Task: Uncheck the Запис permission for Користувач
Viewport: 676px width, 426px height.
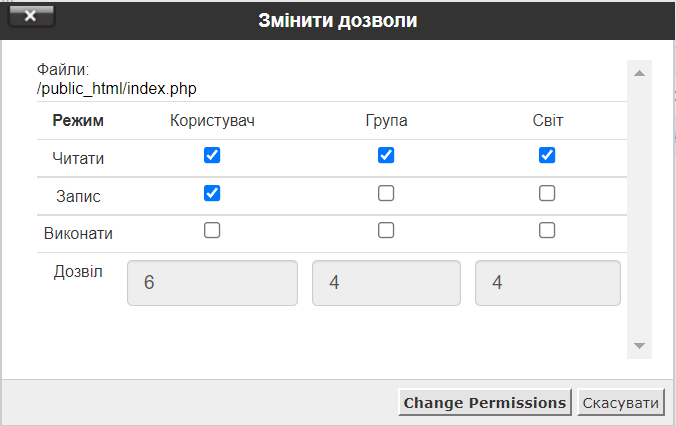Action: tap(212, 193)
